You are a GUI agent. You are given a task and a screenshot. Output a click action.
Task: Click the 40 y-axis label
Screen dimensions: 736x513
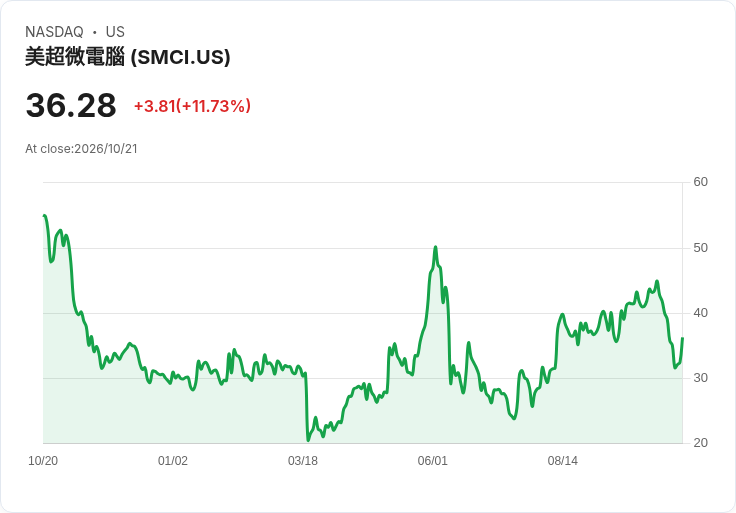point(700,313)
